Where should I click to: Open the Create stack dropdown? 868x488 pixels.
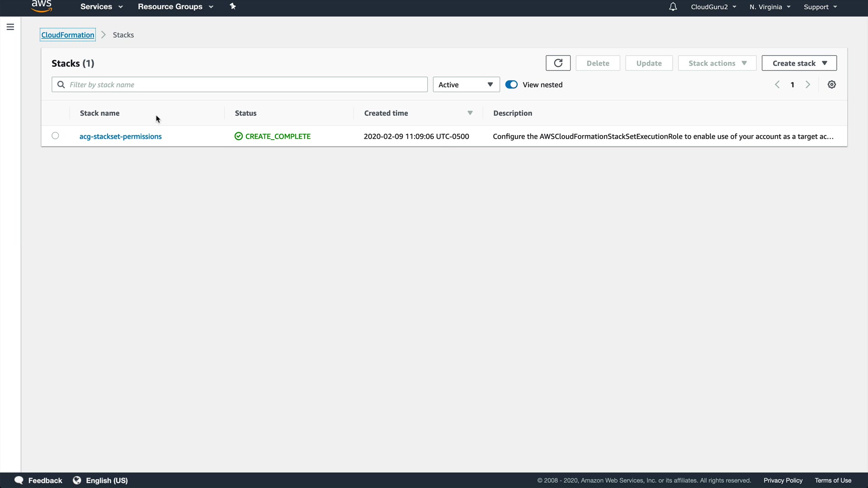799,63
